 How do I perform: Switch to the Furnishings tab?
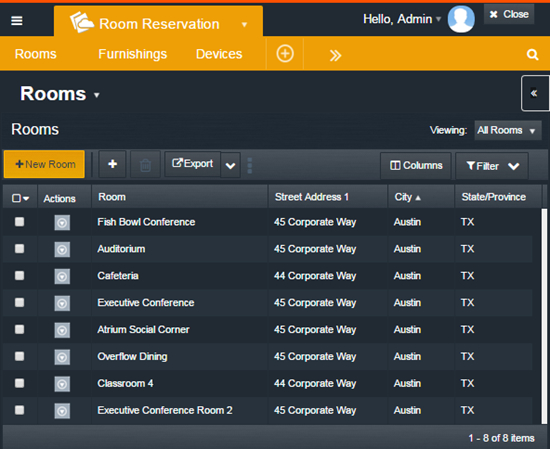click(133, 54)
